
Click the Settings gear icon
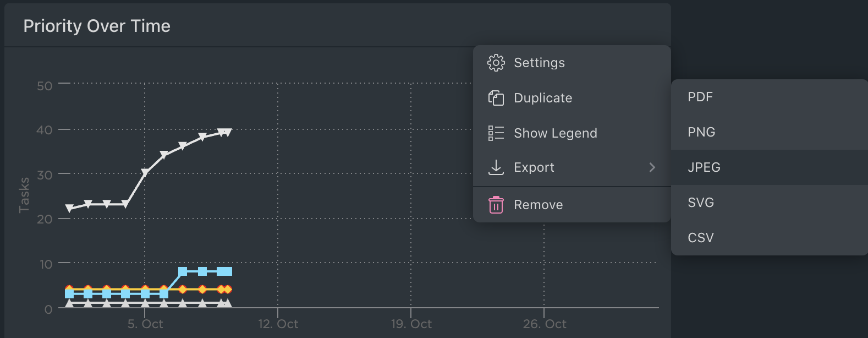tap(496, 63)
